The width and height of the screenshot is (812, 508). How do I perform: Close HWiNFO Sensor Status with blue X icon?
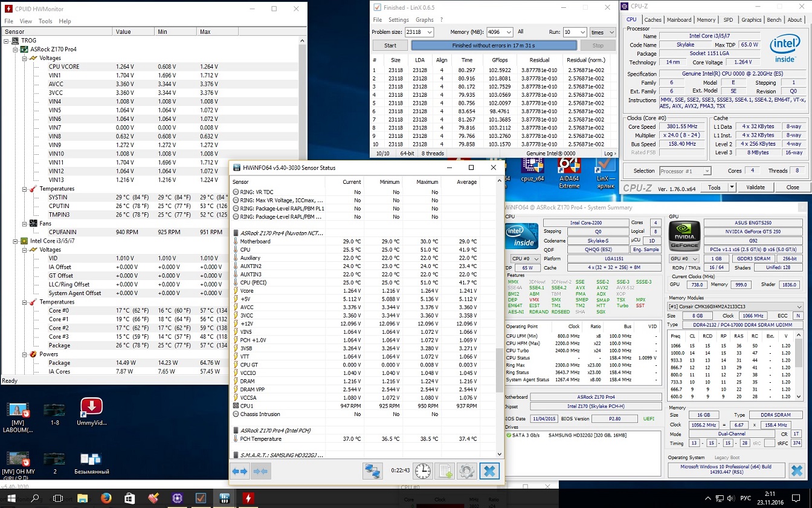(489, 471)
